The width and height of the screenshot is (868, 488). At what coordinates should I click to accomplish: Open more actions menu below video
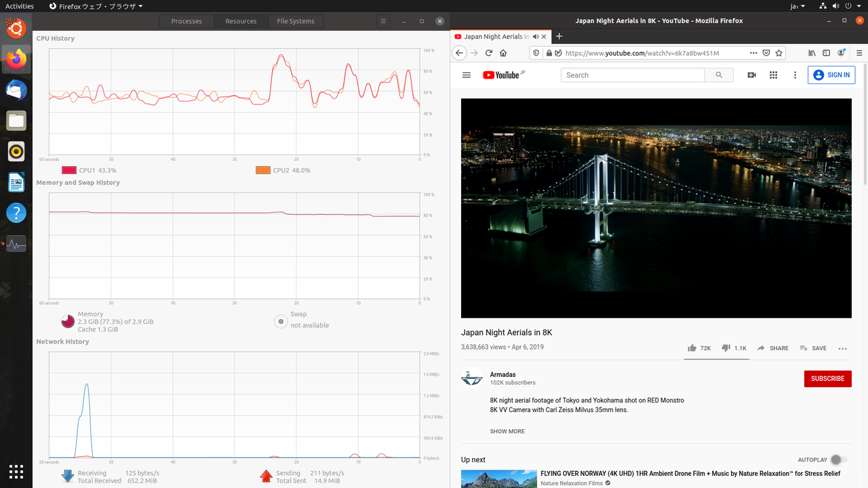842,348
